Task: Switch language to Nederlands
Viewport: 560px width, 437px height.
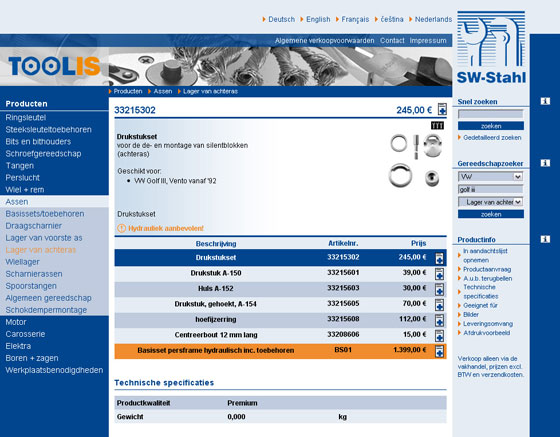Action: coord(433,19)
